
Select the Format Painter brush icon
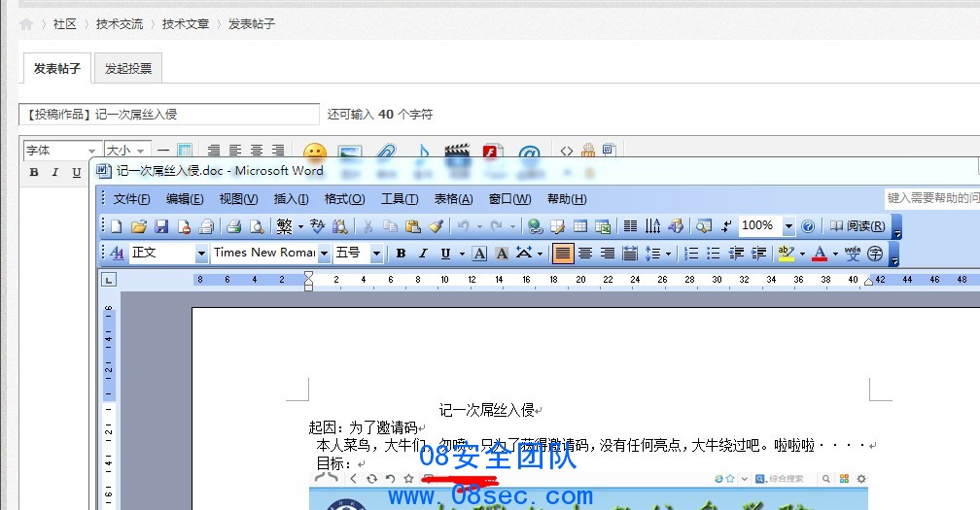436,226
